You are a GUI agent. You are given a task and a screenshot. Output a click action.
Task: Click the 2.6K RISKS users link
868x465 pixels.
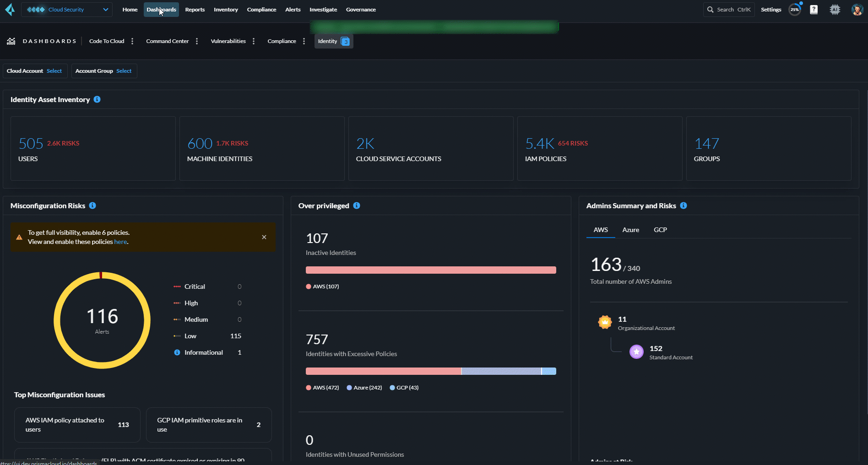coord(63,143)
